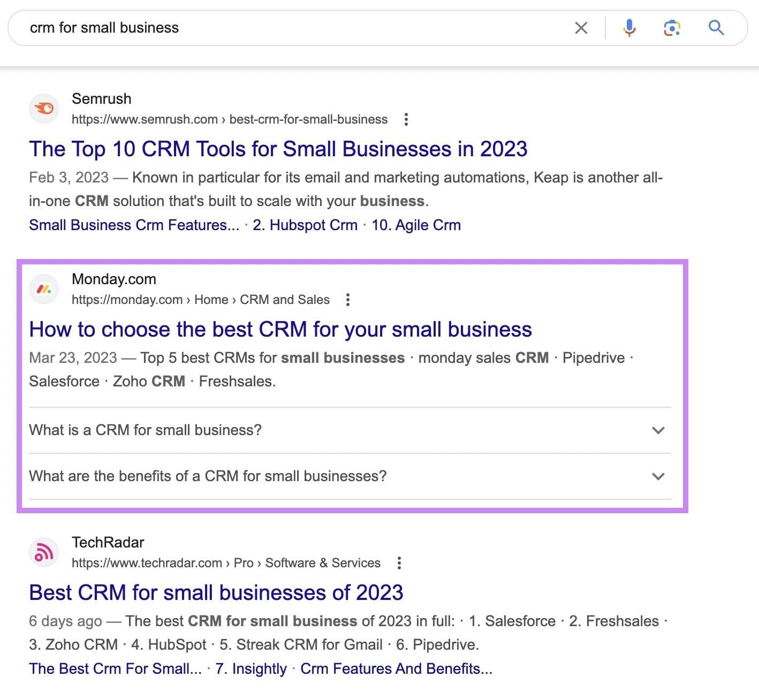The width and height of the screenshot is (759, 700).
Task: Click the magnifying glass search button
Action: point(716,28)
